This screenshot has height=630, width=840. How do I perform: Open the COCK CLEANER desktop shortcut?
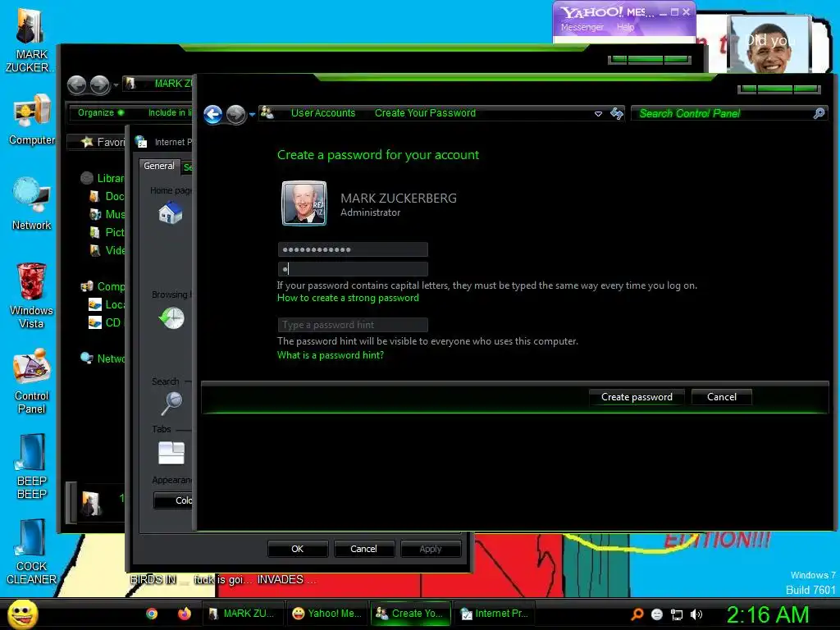tap(32, 552)
